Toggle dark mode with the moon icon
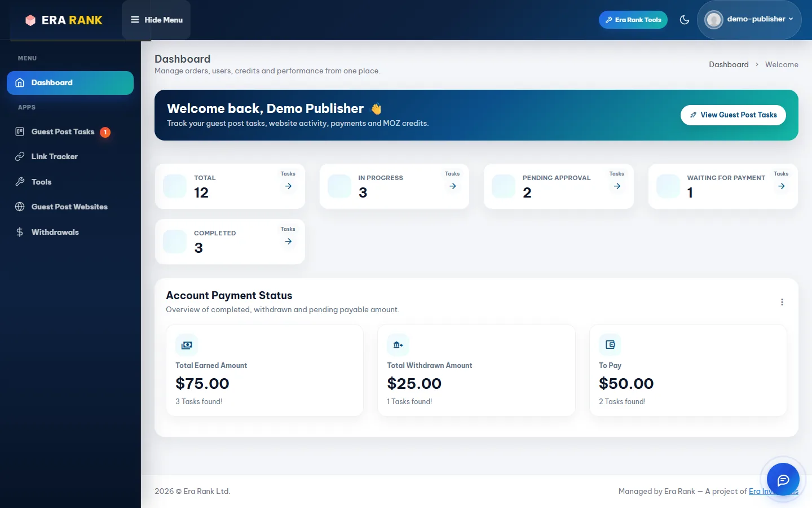 point(685,20)
